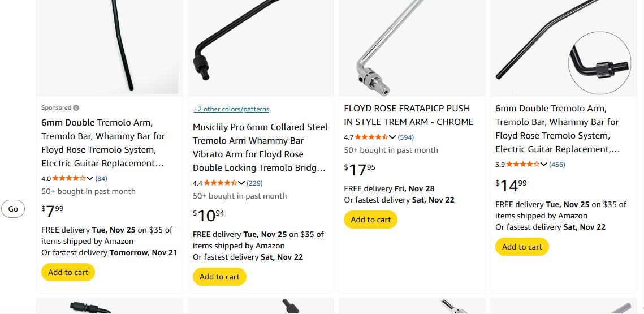Click the Musiclily black tremolo arm image
644x314 pixels.
(x=260, y=48)
